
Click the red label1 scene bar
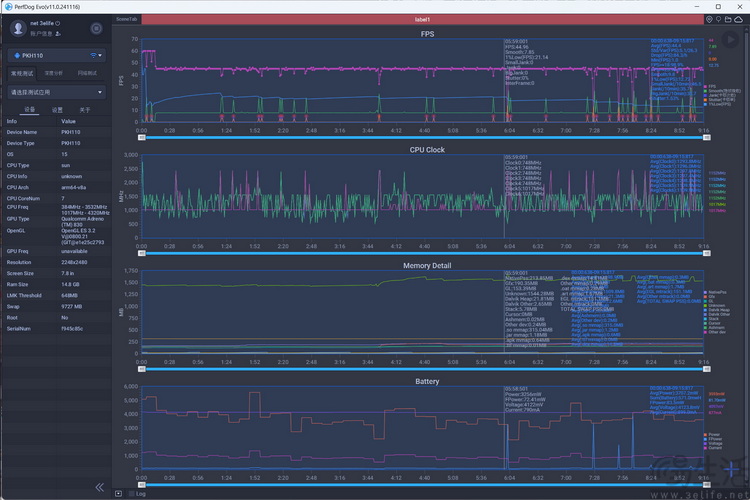point(422,20)
